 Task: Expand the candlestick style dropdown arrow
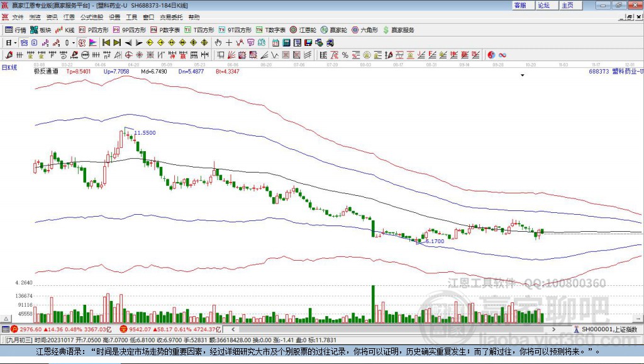tap(74, 43)
